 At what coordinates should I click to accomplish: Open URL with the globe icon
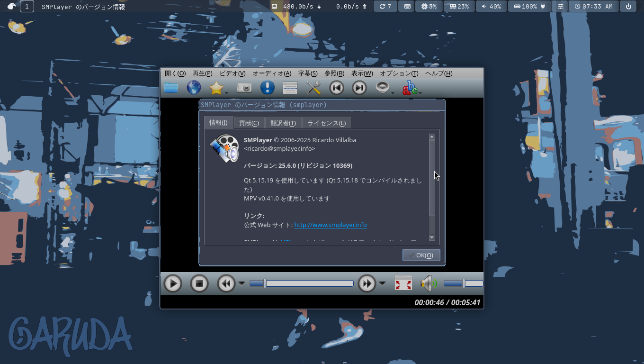pyautogui.click(x=194, y=88)
